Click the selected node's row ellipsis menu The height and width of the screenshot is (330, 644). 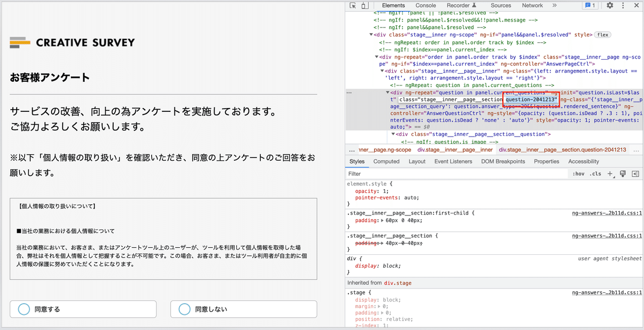coord(350,92)
